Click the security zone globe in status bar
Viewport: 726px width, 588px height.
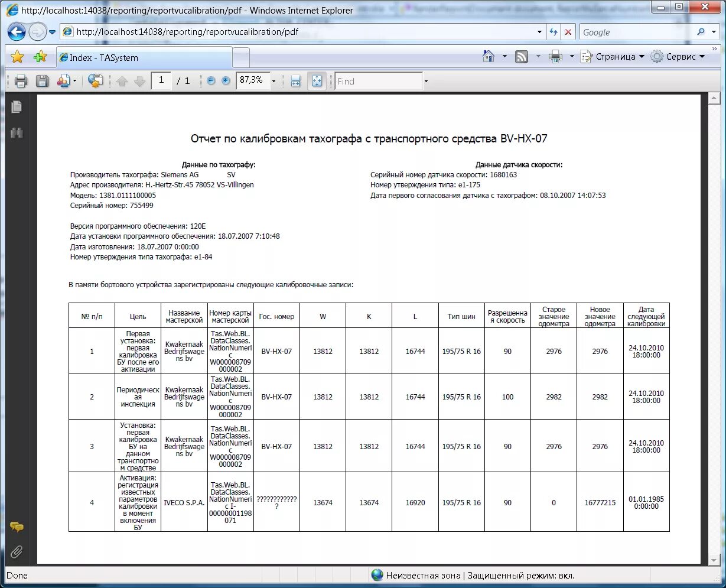point(377,575)
